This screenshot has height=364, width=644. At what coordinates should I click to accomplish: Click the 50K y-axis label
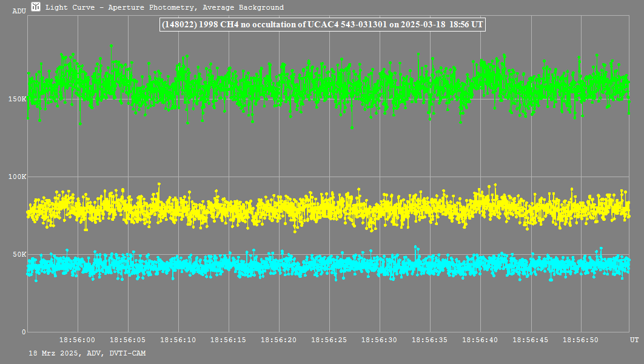21,254
